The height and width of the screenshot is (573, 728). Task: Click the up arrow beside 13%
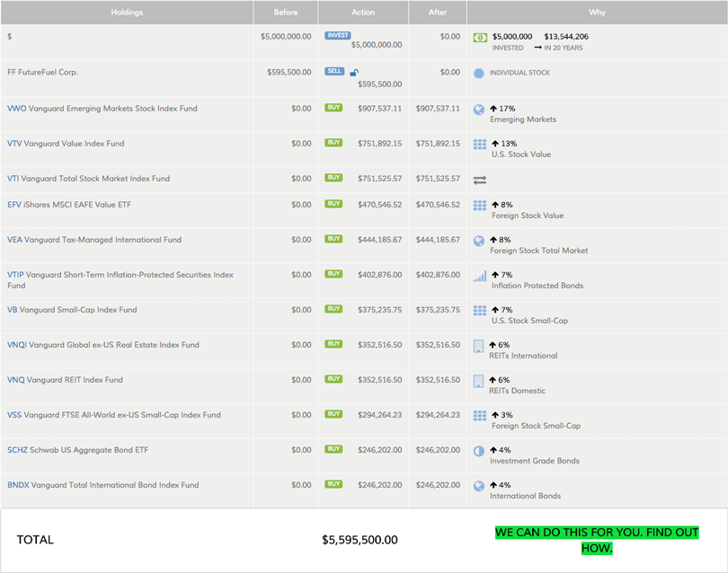(x=495, y=144)
